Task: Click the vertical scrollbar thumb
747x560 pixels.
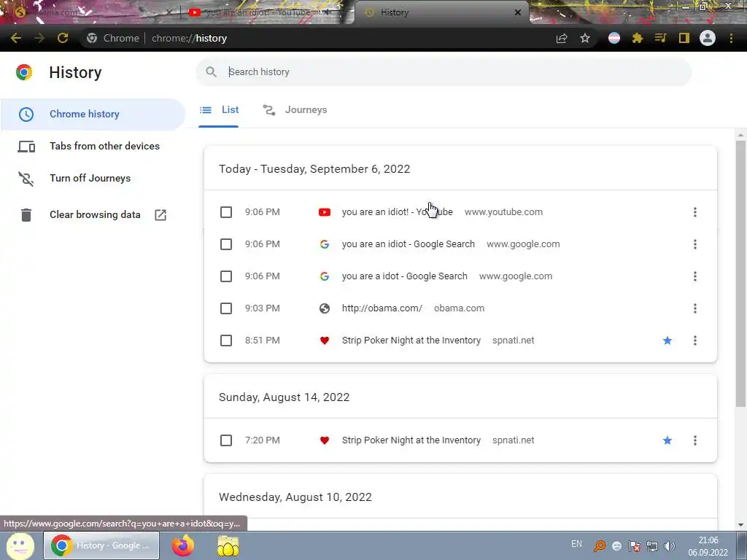Action: pos(740,274)
